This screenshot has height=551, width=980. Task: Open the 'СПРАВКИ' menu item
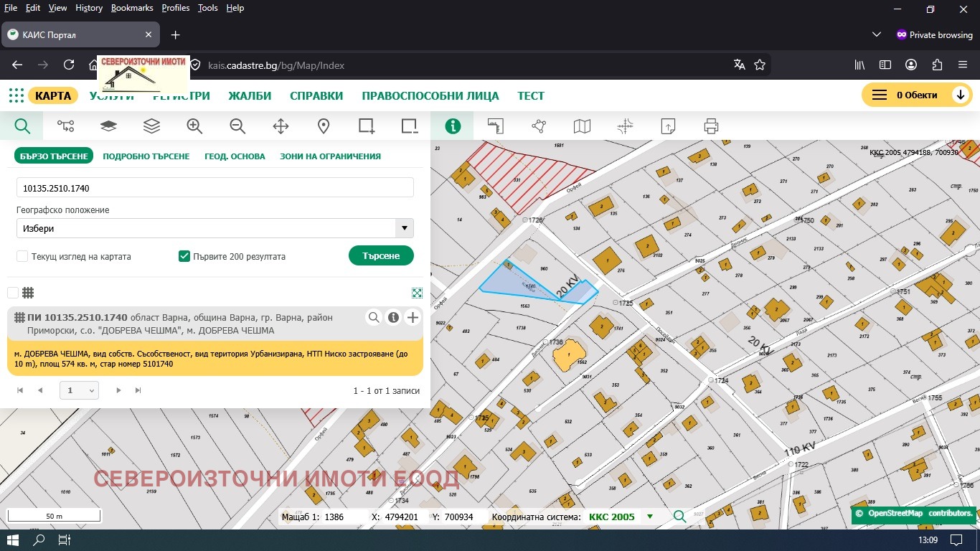coord(316,96)
